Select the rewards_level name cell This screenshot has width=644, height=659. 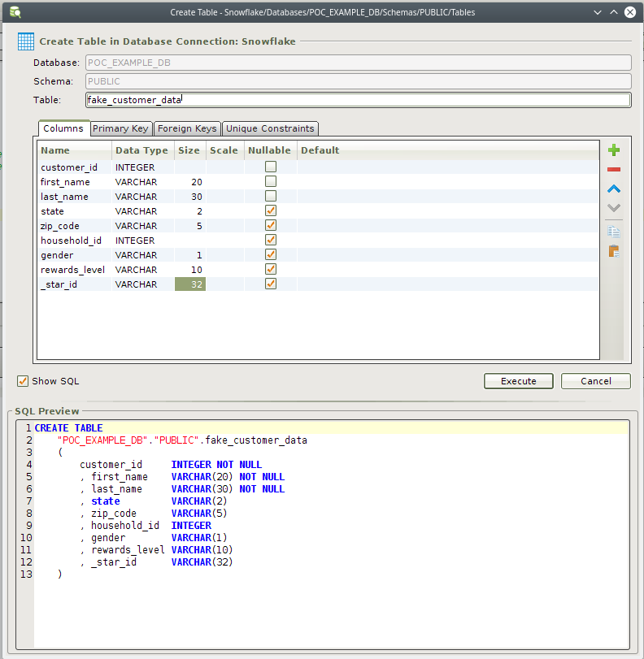click(x=75, y=270)
